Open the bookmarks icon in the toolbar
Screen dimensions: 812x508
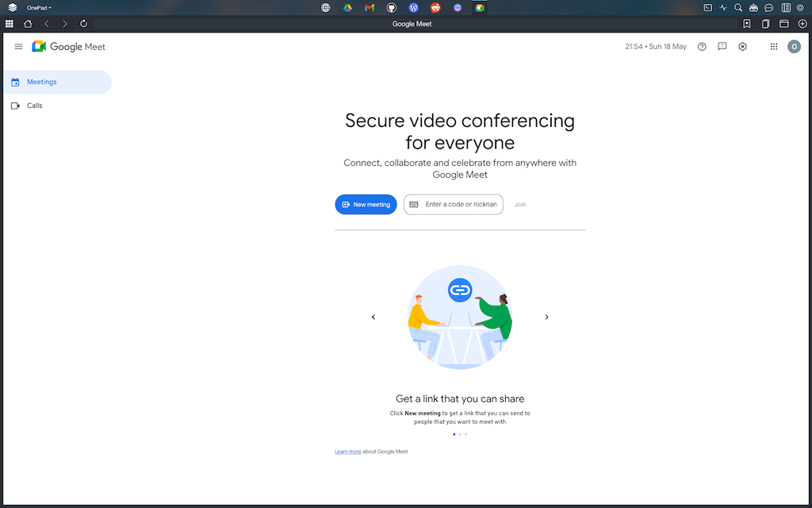coord(747,24)
